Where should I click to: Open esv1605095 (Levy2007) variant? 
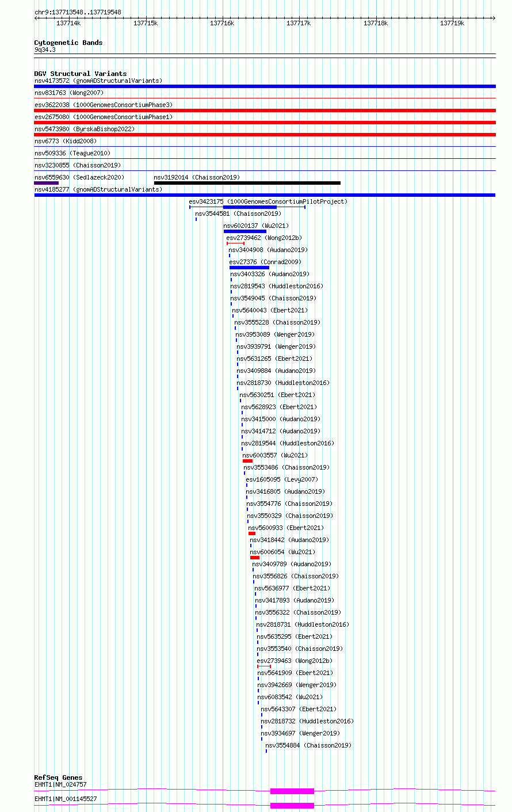click(282, 479)
